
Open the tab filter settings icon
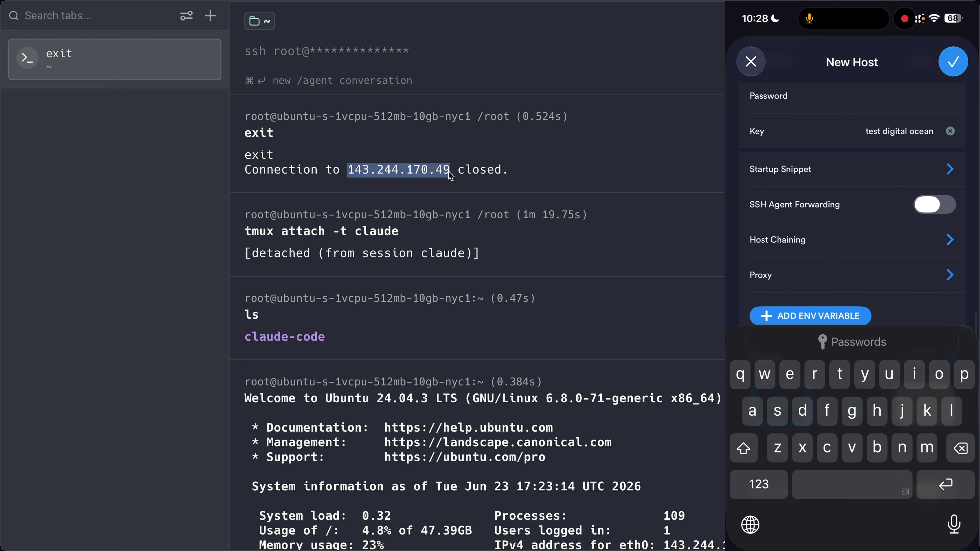click(186, 16)
